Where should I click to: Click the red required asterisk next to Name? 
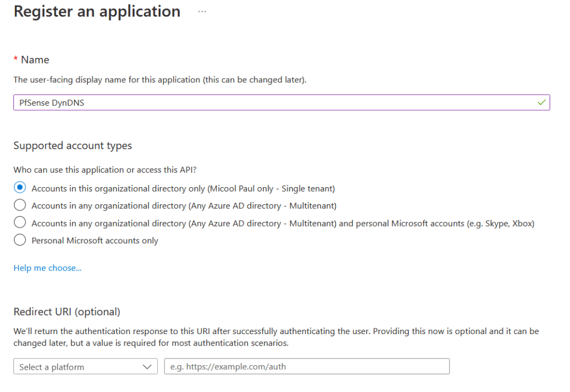[x=16, y=59]
